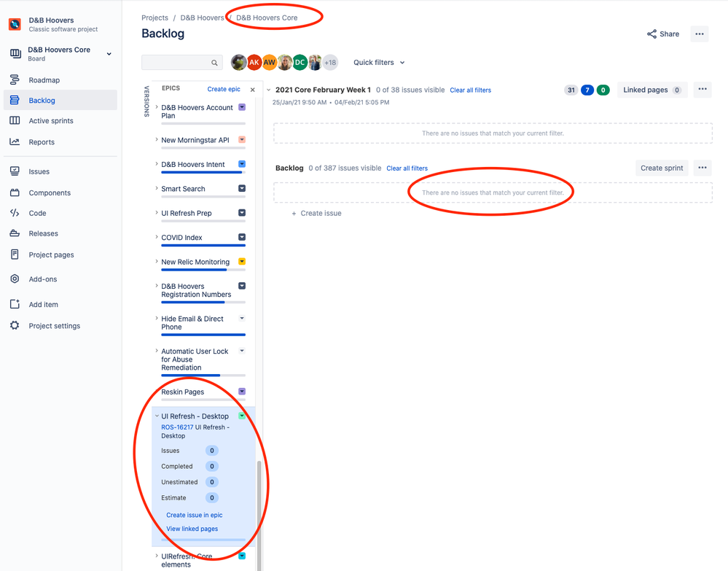The width and height of the screenshot is (728, 571).
Task: Open the page more-actions menu beside Share
Action: pyautogui.click(x=699, y=34)
